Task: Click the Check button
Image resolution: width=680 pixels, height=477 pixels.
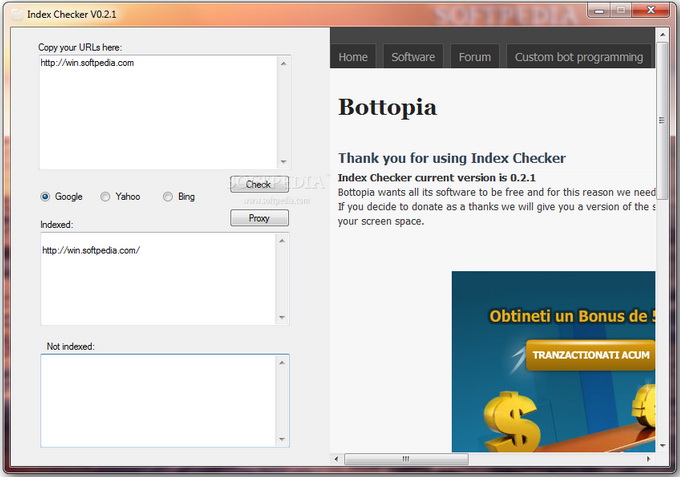Action: click(259, 184)
